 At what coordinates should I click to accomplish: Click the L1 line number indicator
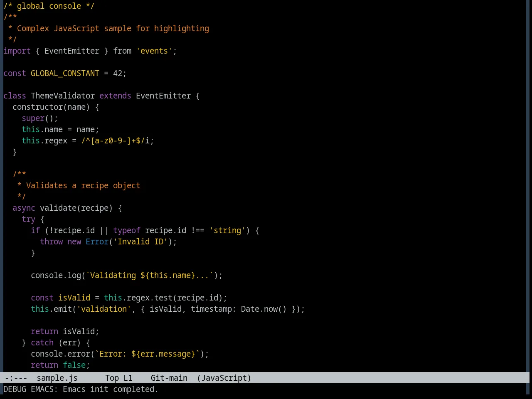click(128, 378)
